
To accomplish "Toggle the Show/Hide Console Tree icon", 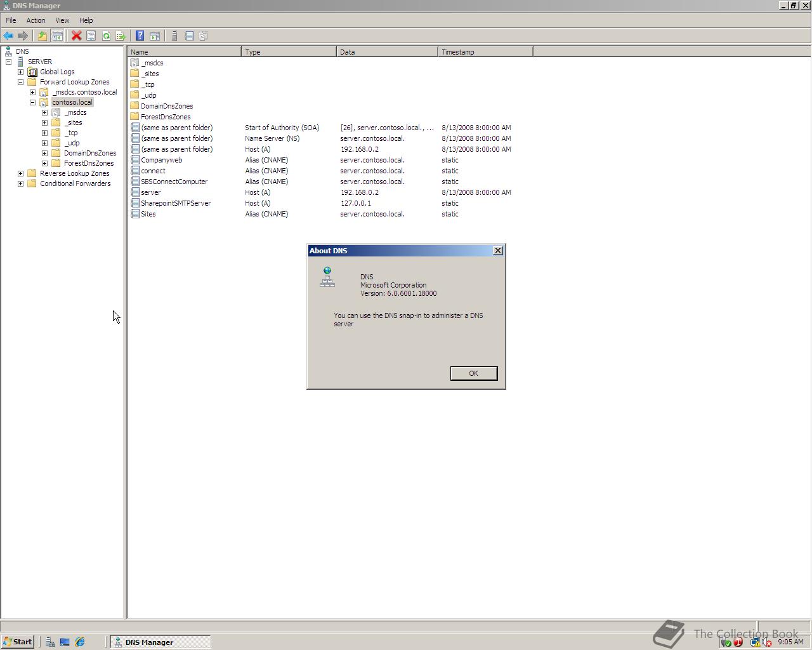I will [57, 36].
